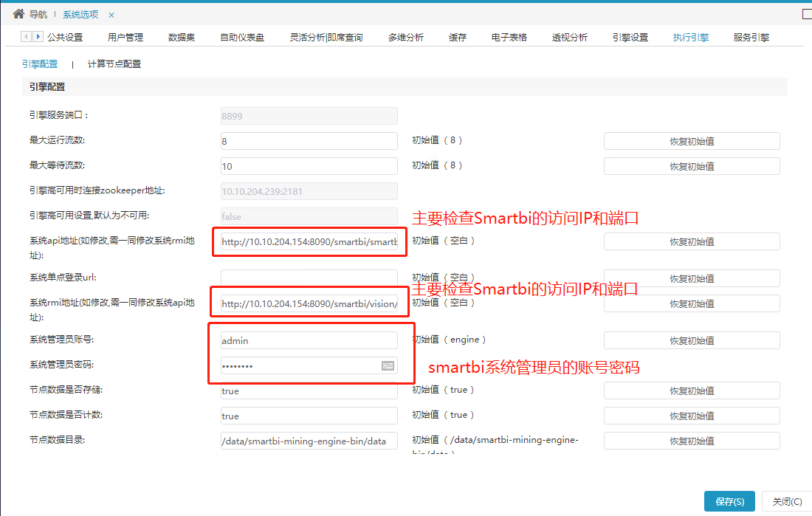
Task: Click the 节点数据是否计数 input field
Action: point(309,416)
